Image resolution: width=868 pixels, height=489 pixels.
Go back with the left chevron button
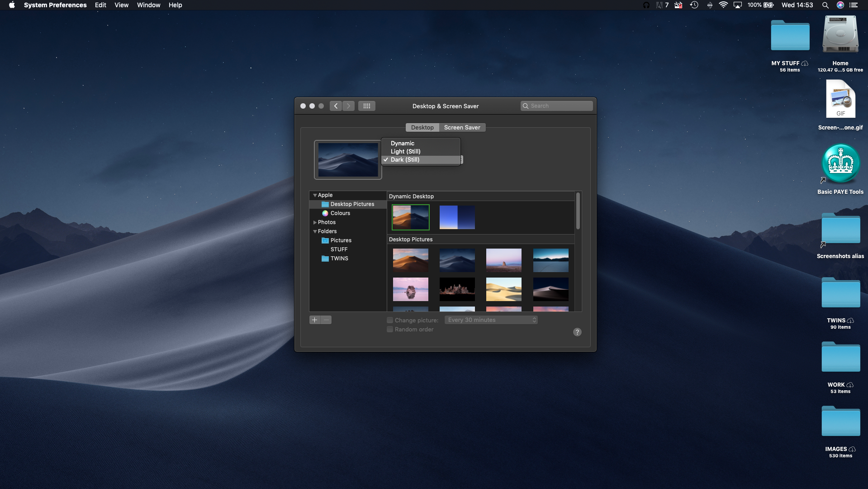click(x=336, y=106)
